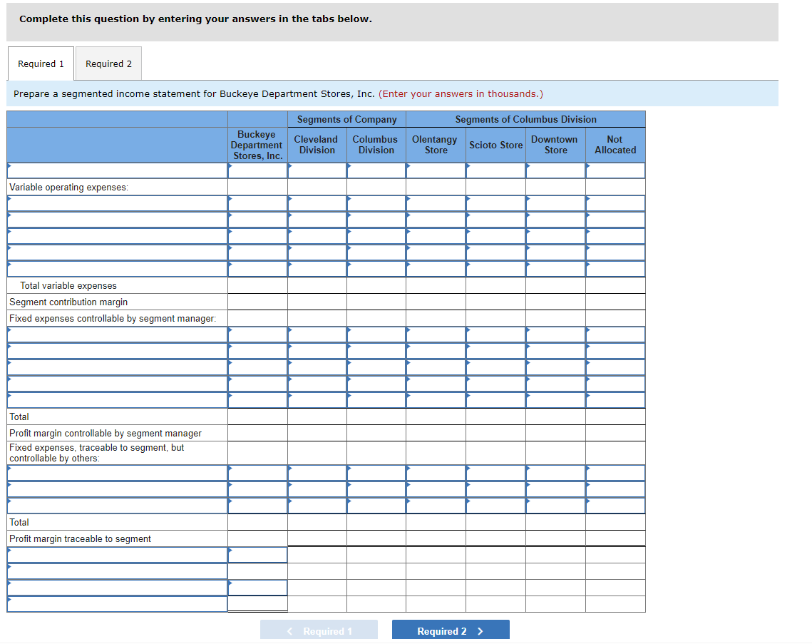Viewport: 812px width, 644px height.
Task: Click the disabled Required 1 back button
Action: pyautogui.click(x=319, y=630)
